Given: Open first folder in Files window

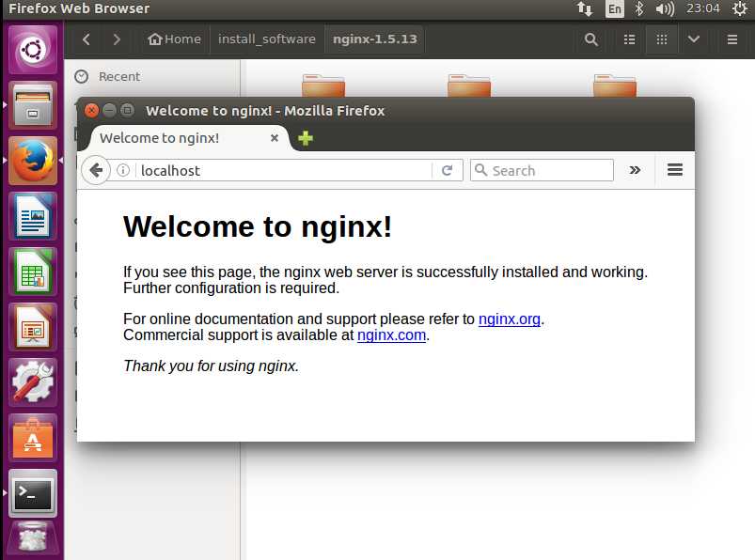Looking at the screenshot, I should coord(323,86).
